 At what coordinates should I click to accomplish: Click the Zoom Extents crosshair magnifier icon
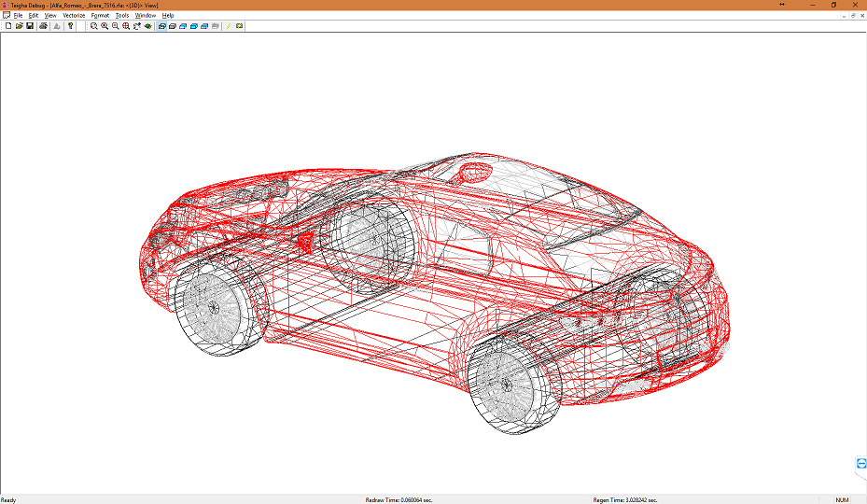pyautogui.click(x=126, y=26)
